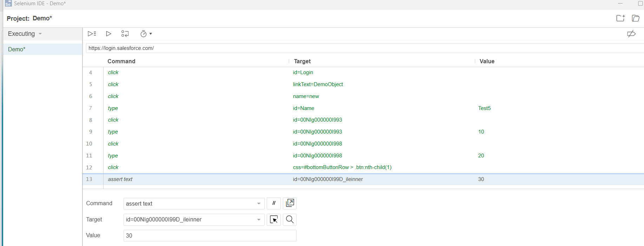Select row 6 name=new command
The width and height of the screenshot is (644, 246).
363,96
